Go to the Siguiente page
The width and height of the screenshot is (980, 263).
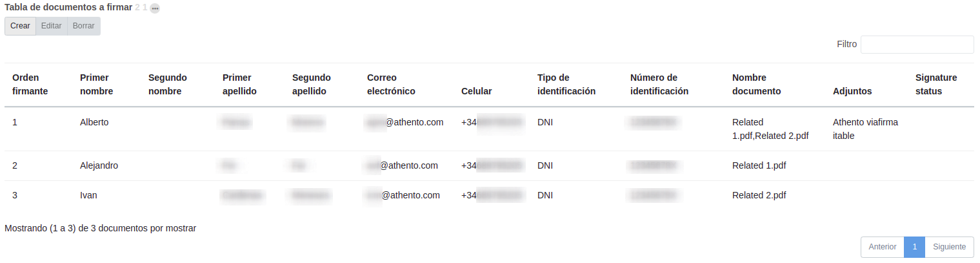(949, 247)
